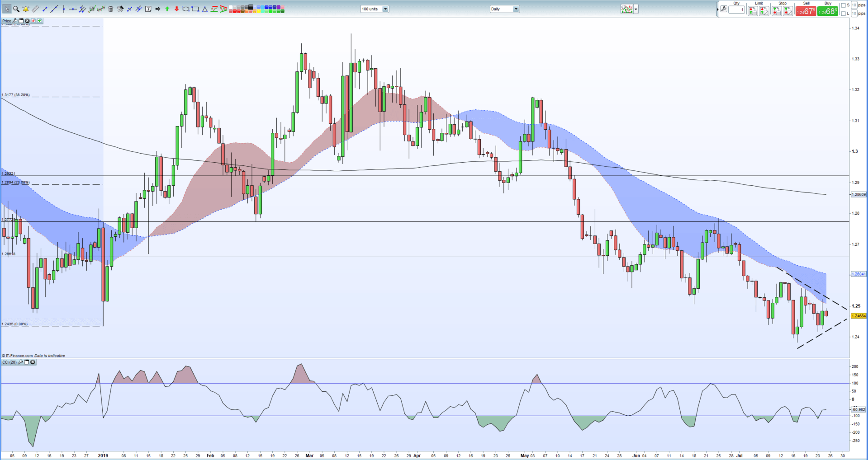The height and width of the screenshot is (460, 868).
Task: Select the arrow cursor tool
Action: (x=7, y=9)
